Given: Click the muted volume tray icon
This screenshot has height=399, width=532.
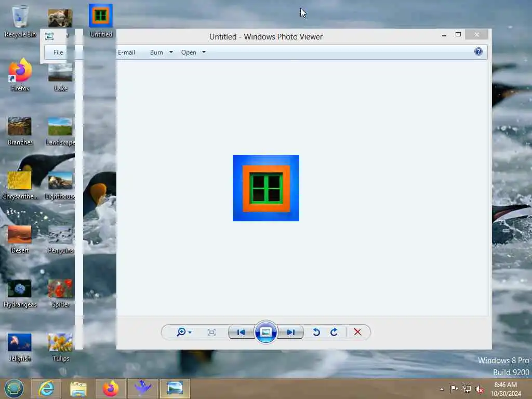Looking at the screenshot, I should click(480, 389).
